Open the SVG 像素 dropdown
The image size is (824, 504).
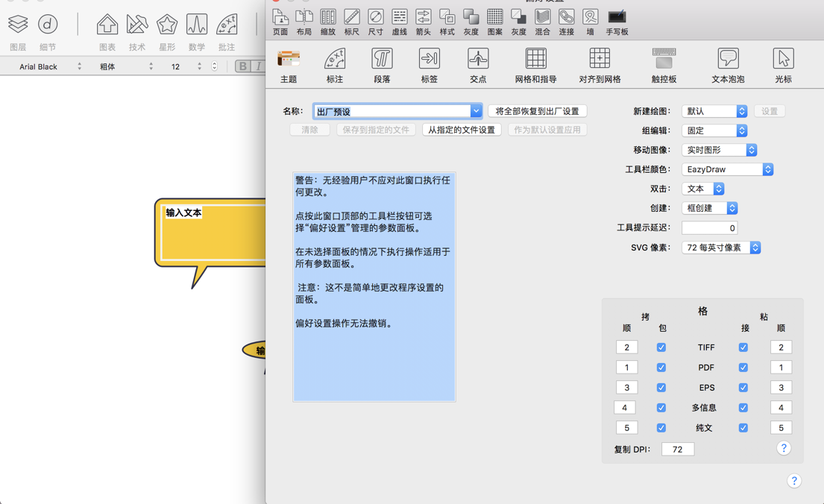click(x=721, y=248)
